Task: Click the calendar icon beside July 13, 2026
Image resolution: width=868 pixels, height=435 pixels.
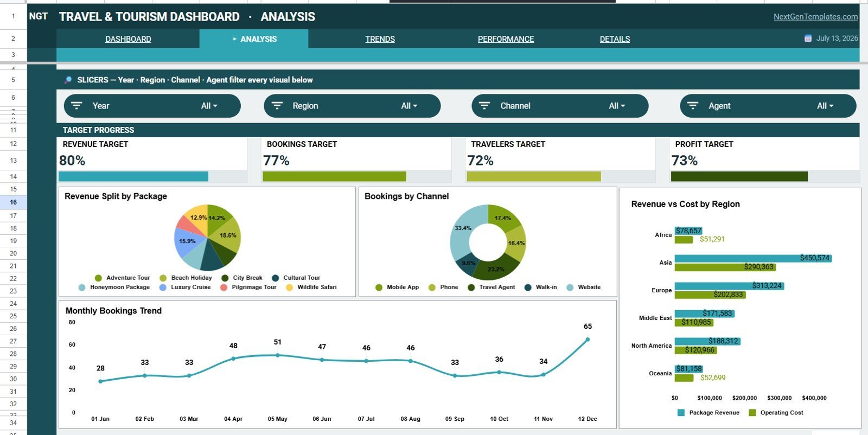Action: (808, 39)
